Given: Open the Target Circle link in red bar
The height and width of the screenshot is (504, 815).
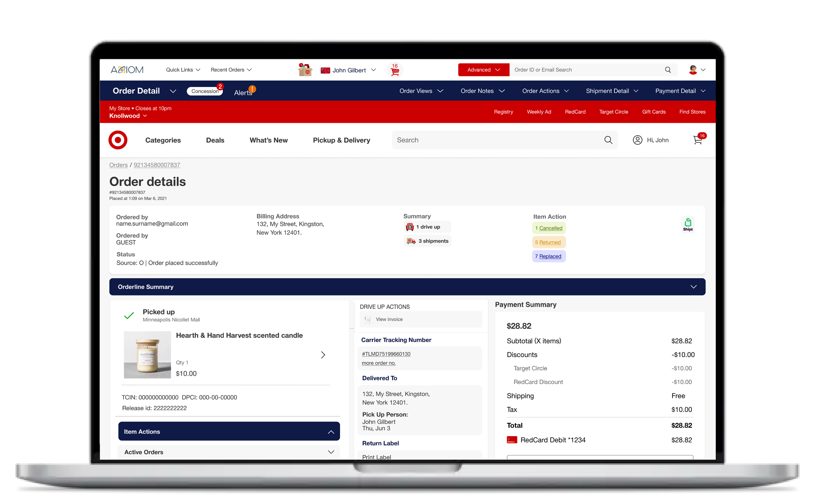Looking at the screenshot, I should [613, 112].
